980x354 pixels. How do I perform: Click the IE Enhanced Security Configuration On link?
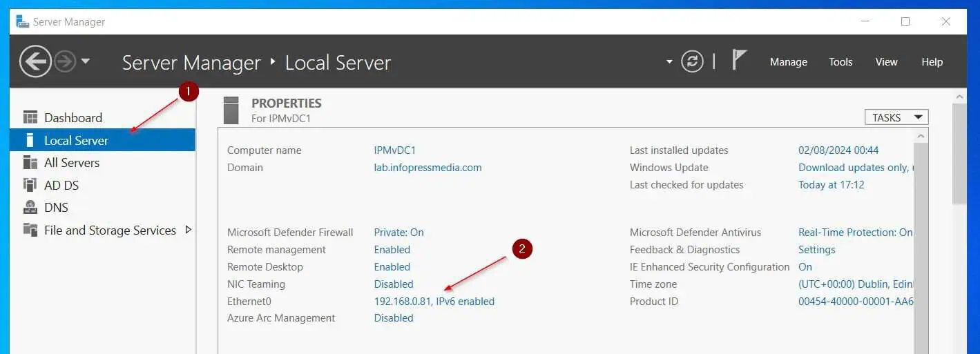805,267
